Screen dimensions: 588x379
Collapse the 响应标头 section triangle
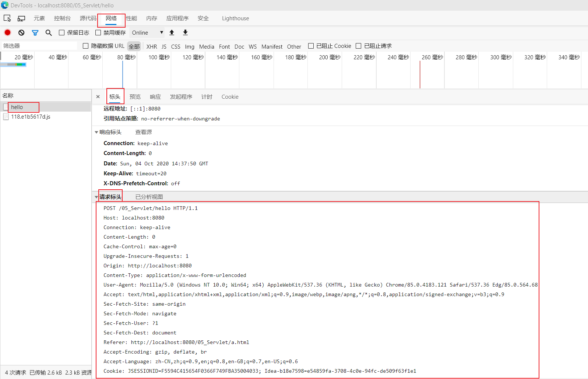[x=96, y=132]
